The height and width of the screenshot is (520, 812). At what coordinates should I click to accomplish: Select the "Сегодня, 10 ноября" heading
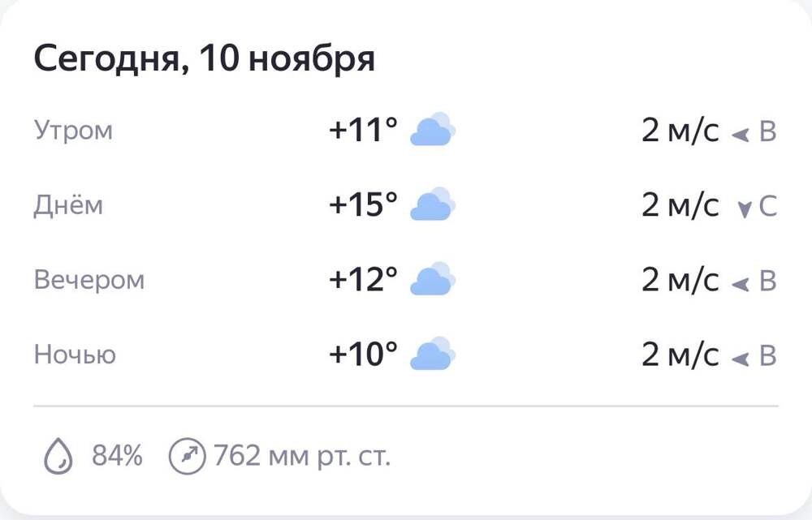pos(204,60)
